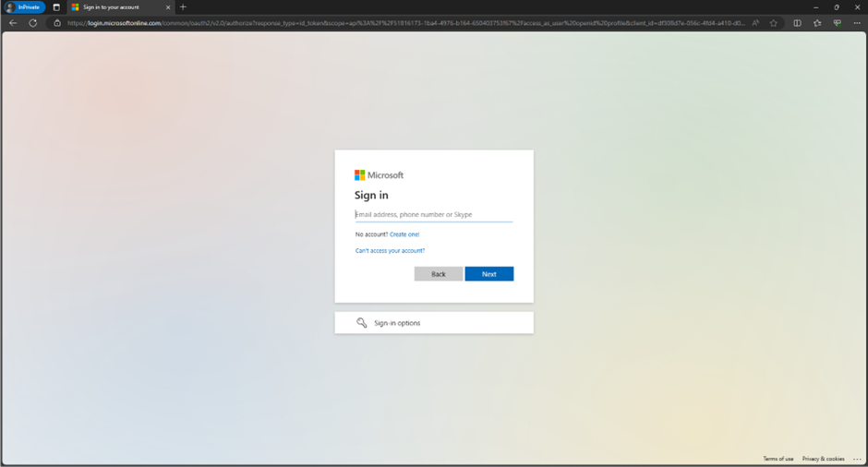This screenshot has height=467, width=868.
Task: Open the tab actions menu icon
Action: (56, 7)
